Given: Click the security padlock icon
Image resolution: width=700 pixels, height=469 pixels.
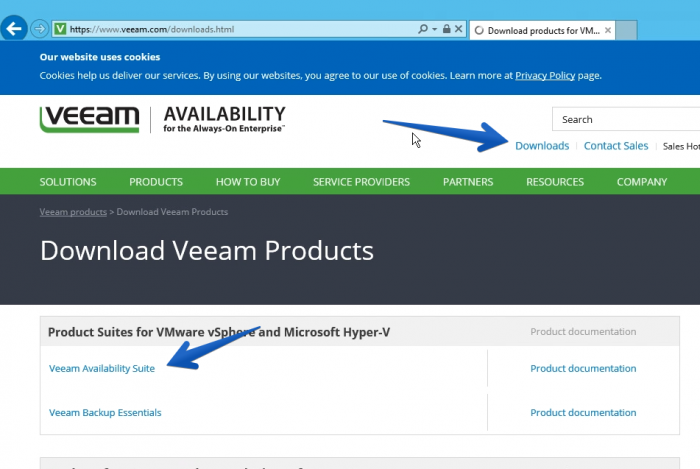Looking at the screenshot, I should pyautogui.click(x=446, y=29).
